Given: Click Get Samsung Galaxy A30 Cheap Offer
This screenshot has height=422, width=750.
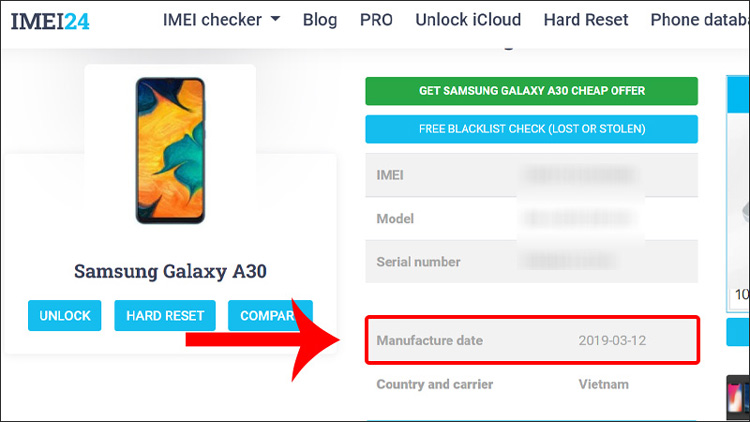Looking at the screenshot, I should (x=531, y=91).
